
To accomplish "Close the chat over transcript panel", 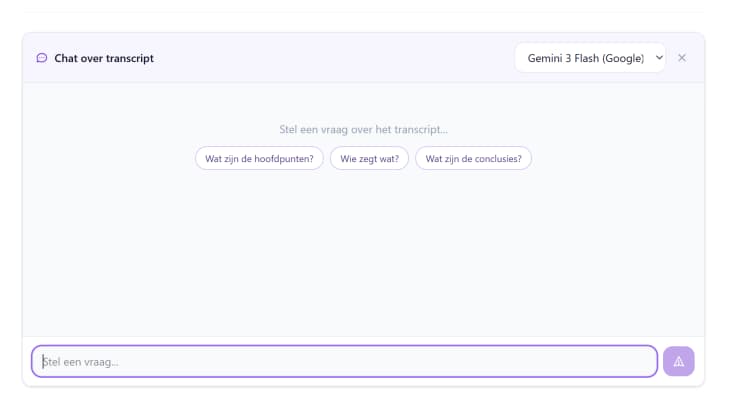I will pos(682,58).
